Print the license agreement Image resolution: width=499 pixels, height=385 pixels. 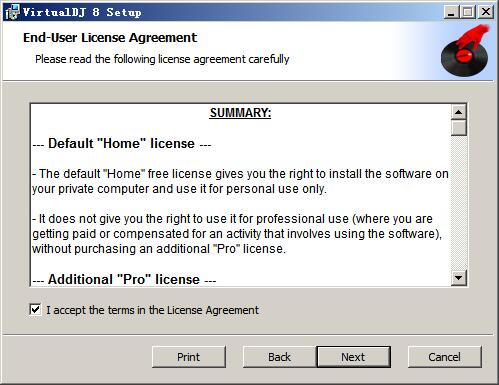(189, 357)
